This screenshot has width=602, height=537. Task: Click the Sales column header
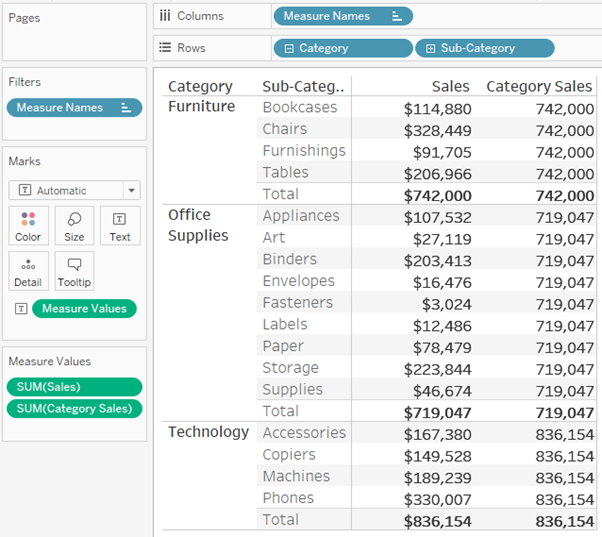click(x=451, y=87)
